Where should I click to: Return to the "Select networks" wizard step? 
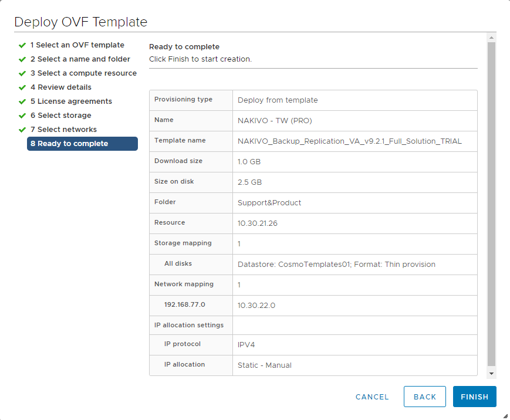click(63, 129)
